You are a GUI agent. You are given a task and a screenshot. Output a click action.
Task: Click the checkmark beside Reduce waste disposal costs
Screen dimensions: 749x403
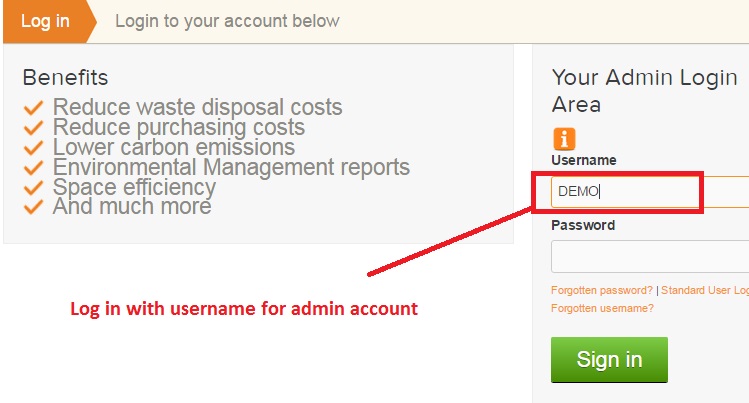tap(33, 108)
